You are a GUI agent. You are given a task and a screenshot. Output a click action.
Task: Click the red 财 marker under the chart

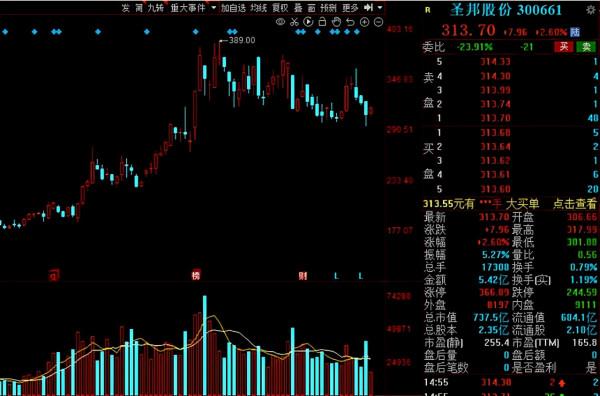(x=303, y=275)
